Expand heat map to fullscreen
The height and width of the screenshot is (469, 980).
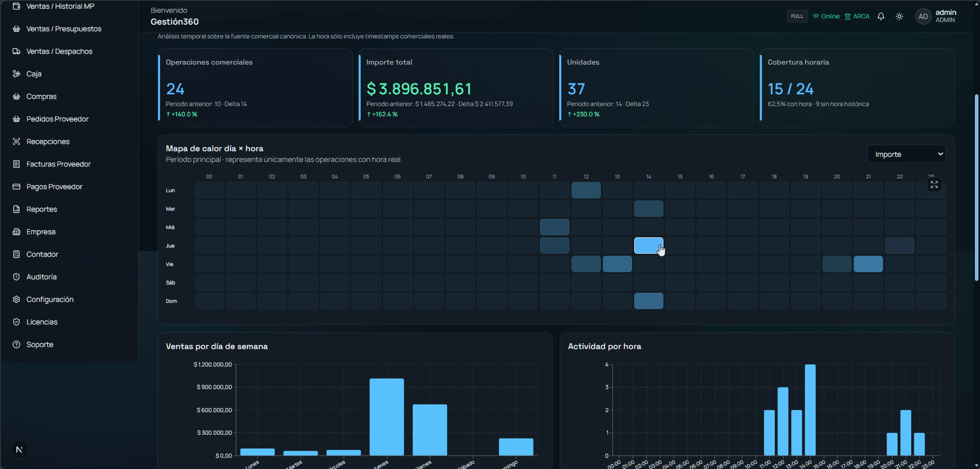point(934,185)
